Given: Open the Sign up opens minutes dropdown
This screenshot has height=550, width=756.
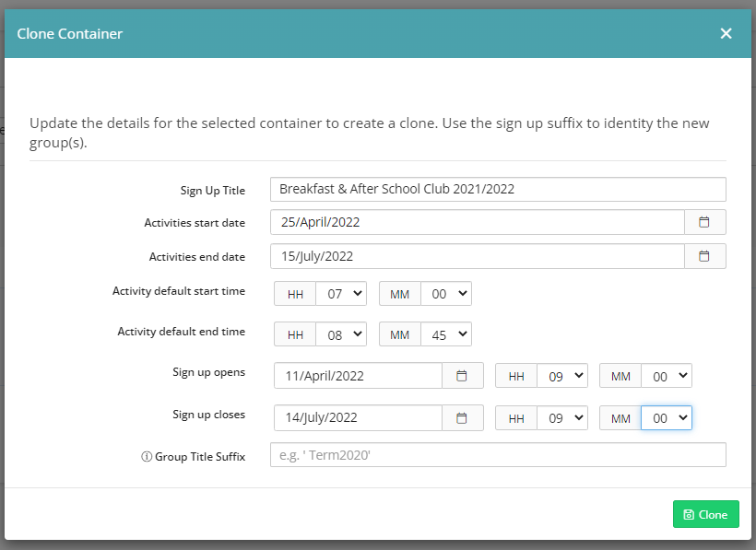Looking at the screenshot, I should click(x=667, y=376).
